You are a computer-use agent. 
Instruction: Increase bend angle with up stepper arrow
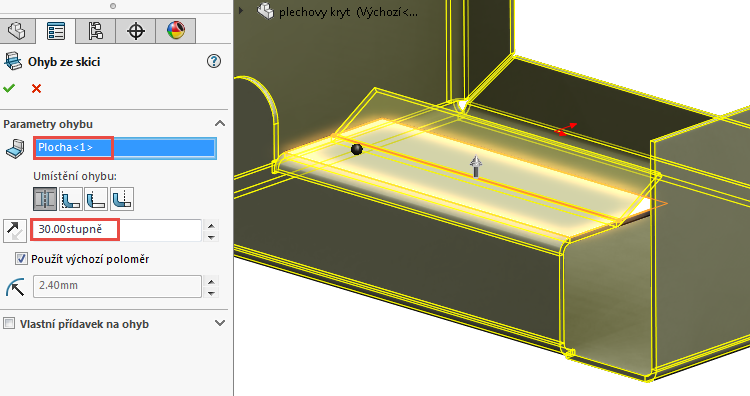[211, 225]
